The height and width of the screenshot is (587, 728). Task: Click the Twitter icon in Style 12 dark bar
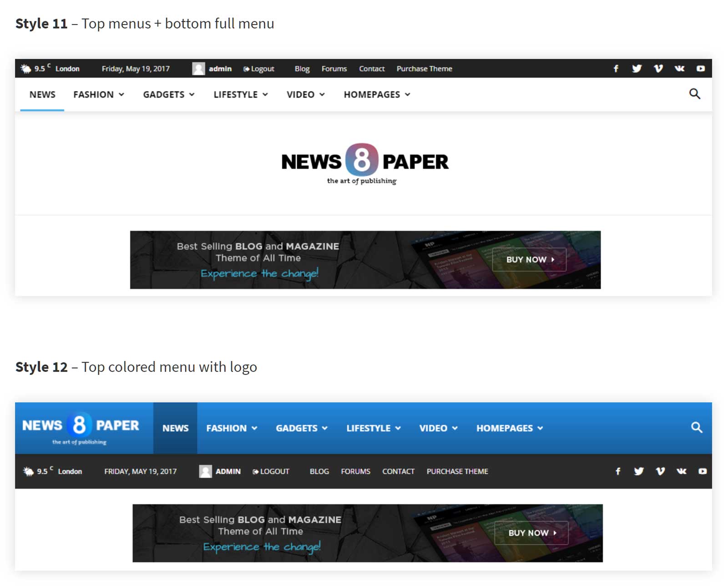(x=639, y=471)
